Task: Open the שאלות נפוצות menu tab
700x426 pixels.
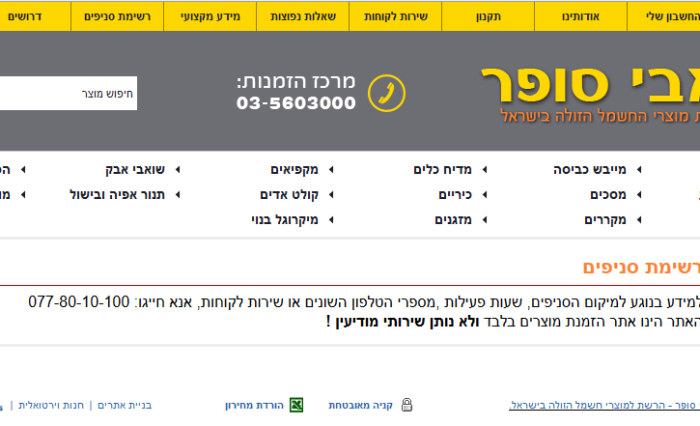Action: coord(303,17)
